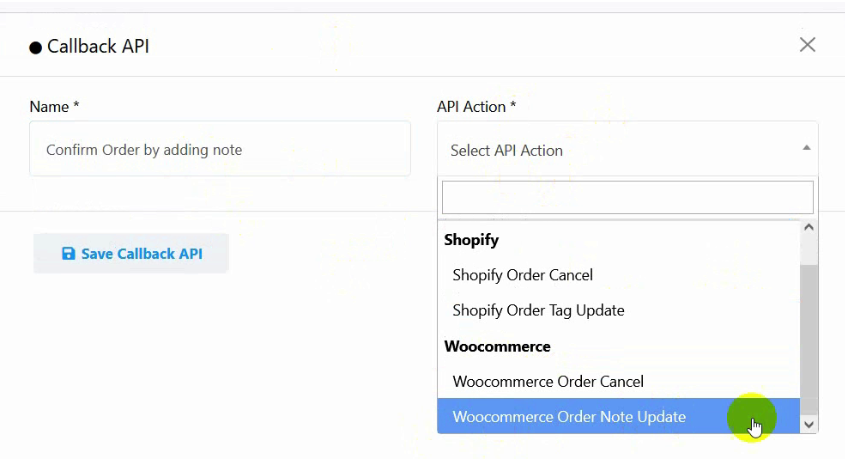
Task: Click the scrollbar down arrow in options list
Action: pos(809,424)
